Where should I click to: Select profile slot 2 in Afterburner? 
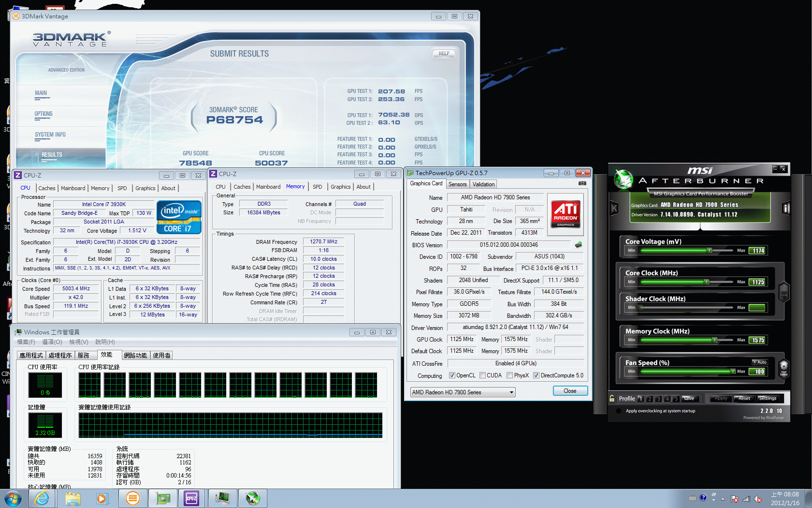tap(650, 399)
